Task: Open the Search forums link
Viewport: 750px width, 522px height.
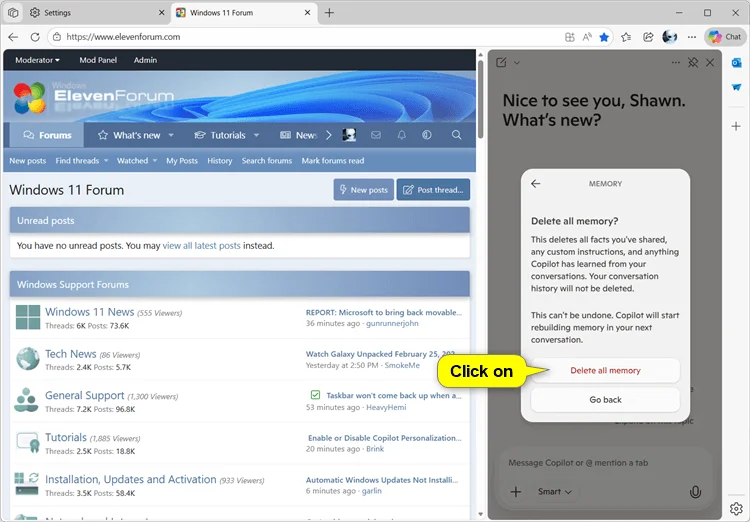Action: click(x=266, y=161)
